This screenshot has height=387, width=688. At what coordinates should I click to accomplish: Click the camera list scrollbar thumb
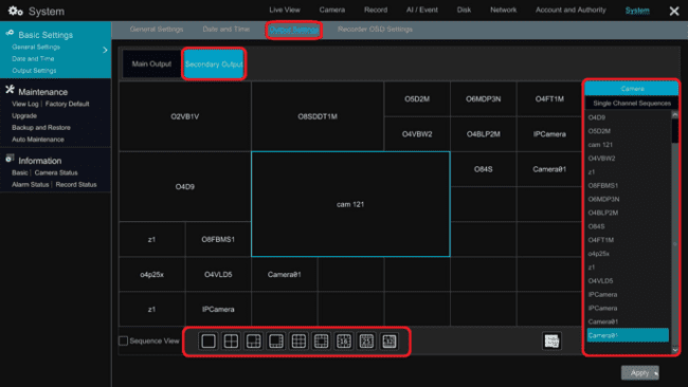click(675, 131)
